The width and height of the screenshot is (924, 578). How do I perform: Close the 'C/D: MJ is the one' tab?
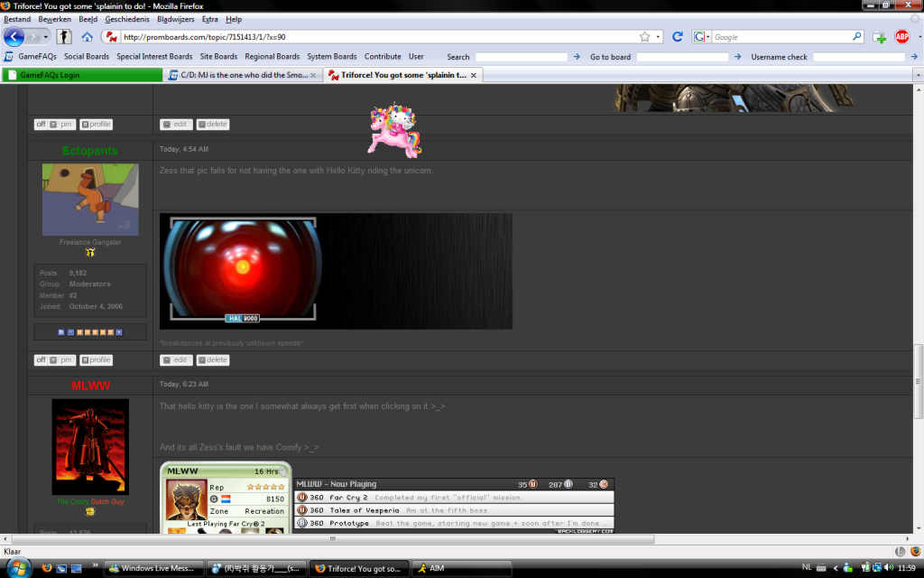[x=314, y=75]
